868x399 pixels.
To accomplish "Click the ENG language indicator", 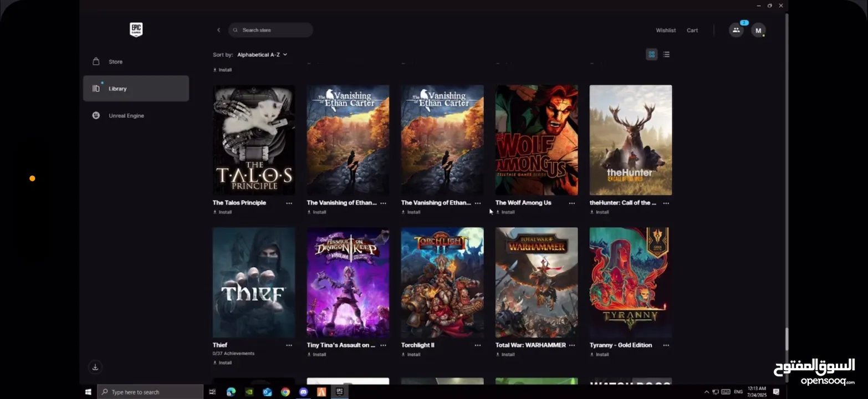I will coord(738,392).
